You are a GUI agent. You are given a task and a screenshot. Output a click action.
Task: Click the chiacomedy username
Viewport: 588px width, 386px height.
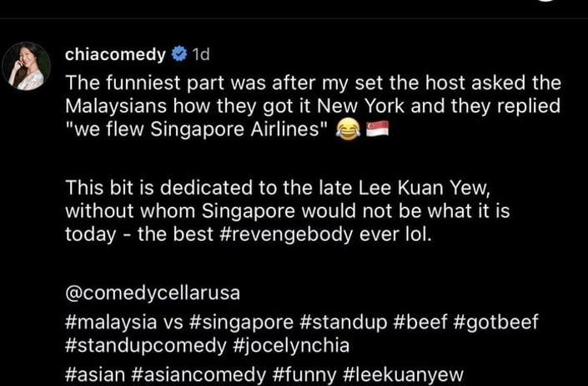pos(115,55)
